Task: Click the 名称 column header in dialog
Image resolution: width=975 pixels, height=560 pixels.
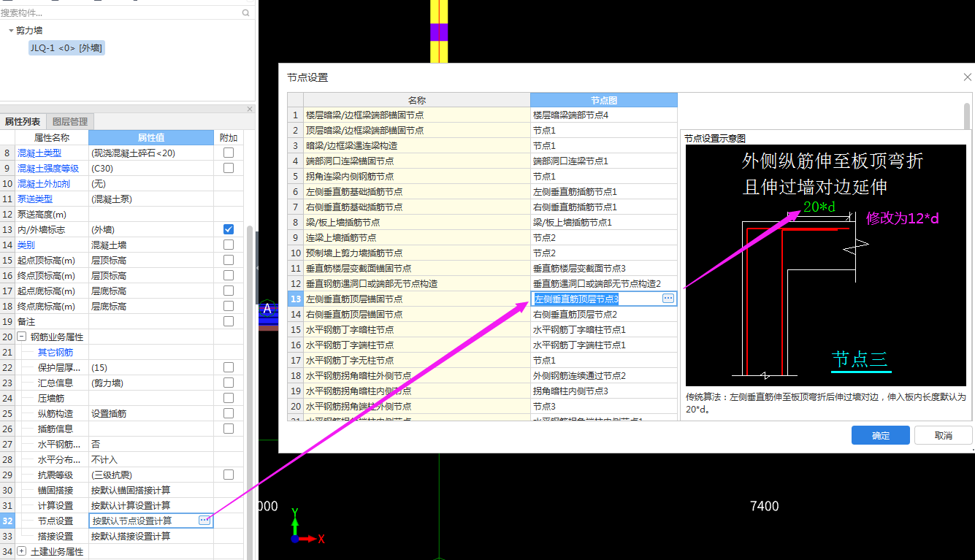Action: tap(417, 100)
